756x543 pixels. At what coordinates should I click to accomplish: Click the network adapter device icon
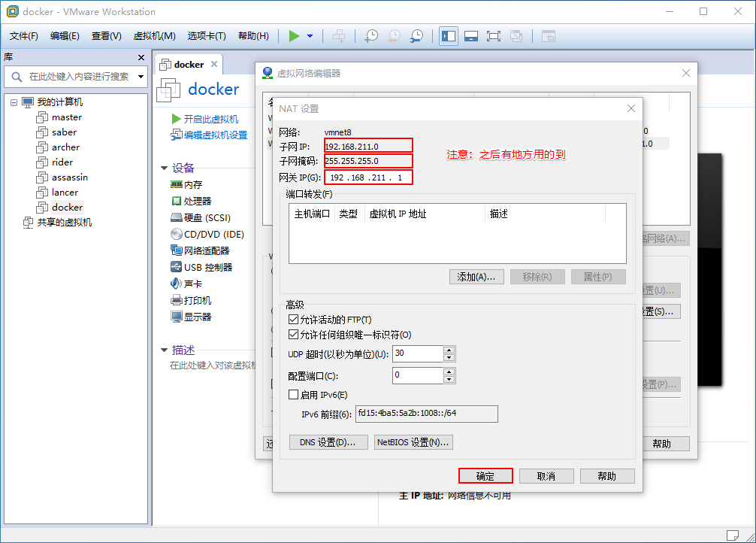point(177,250)
